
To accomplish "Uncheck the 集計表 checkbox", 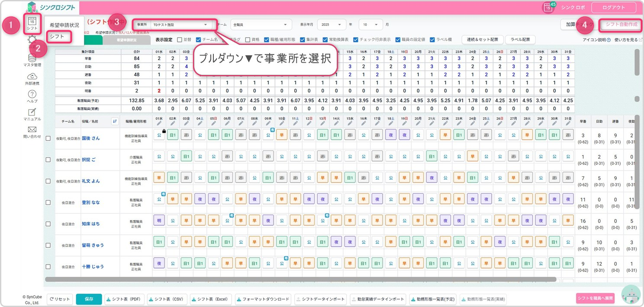I will point(303,39).
